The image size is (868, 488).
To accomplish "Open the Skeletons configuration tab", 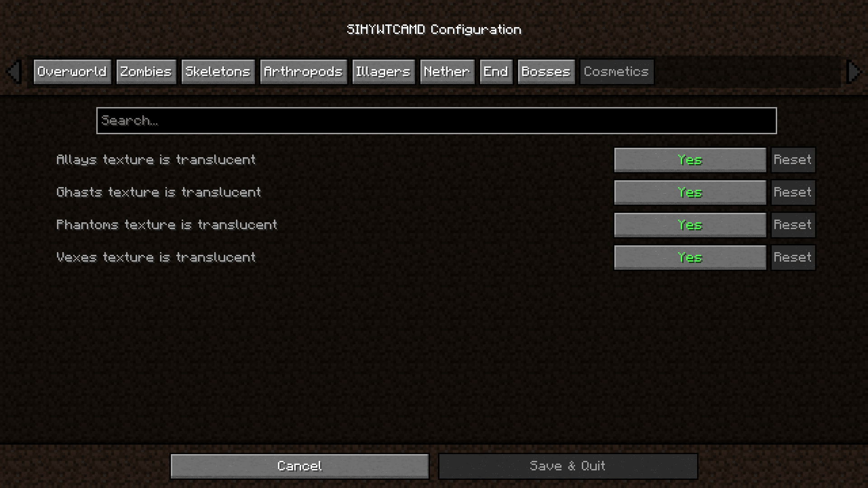I will [x=217, y=71].
